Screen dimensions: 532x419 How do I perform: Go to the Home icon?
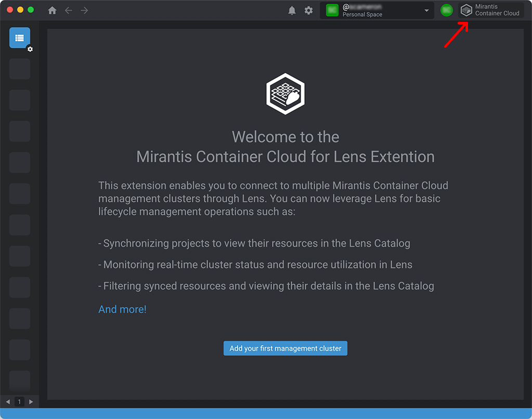(x=52, y=10)
